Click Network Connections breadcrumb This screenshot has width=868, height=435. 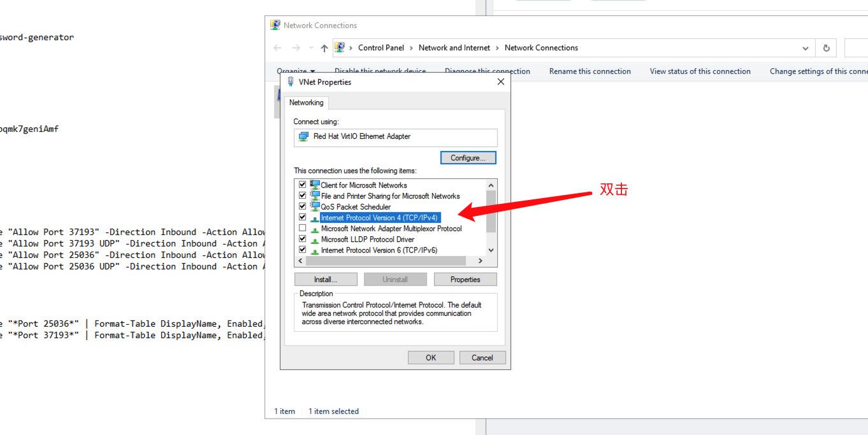tap(541, 48)
